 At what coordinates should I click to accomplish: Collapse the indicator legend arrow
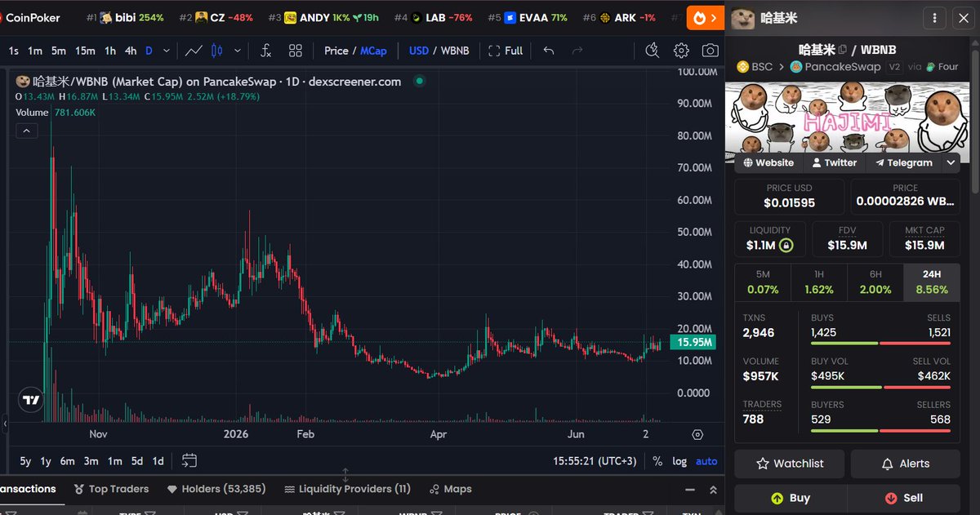pos(26,131)
